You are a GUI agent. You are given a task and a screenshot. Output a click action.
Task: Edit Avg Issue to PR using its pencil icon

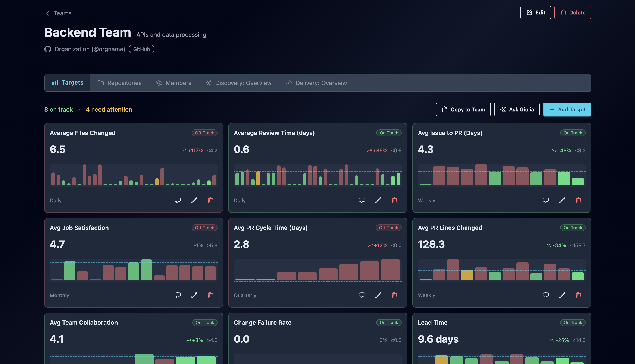point(562,200)
